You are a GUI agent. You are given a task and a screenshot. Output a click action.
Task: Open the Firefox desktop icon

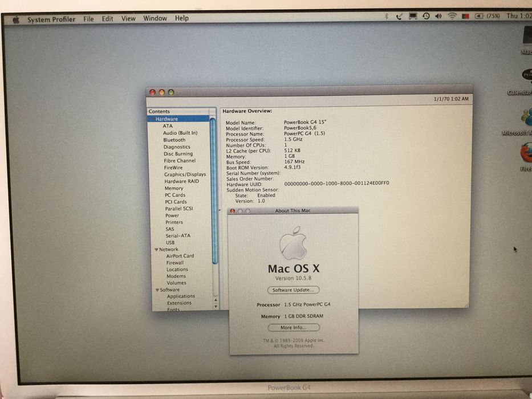click(526, 153)
